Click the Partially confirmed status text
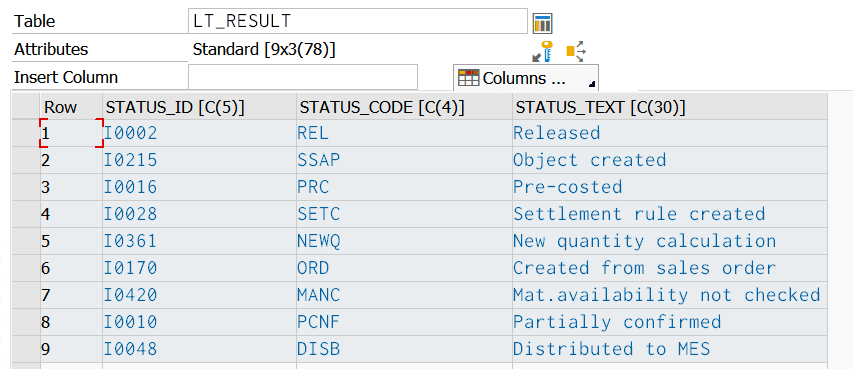The image size is (853, 369). coord(617,322)
